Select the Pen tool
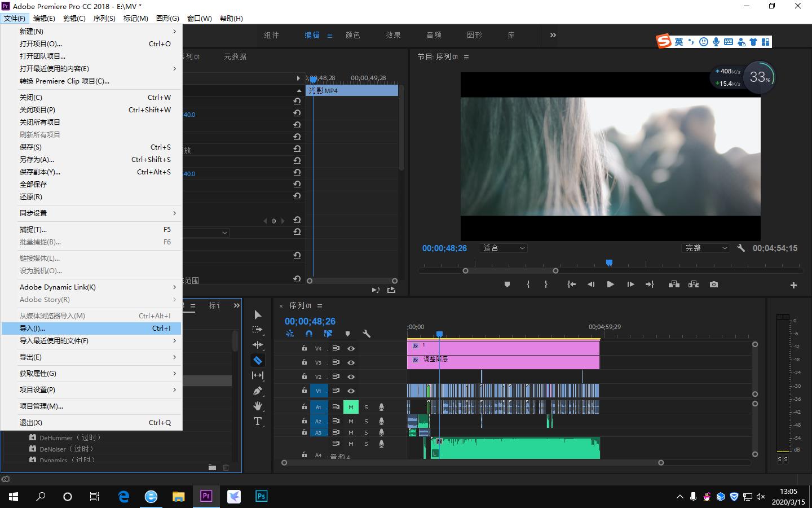 click(x=258, y=391)
